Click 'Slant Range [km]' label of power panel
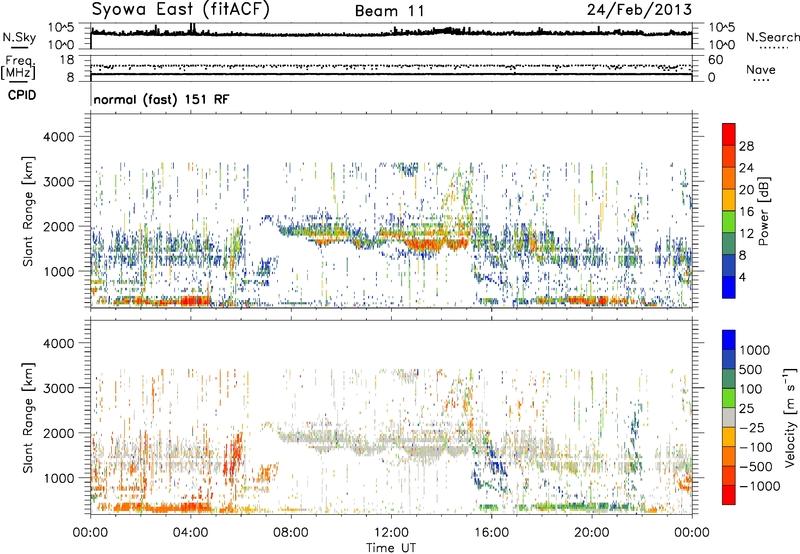 28,211
